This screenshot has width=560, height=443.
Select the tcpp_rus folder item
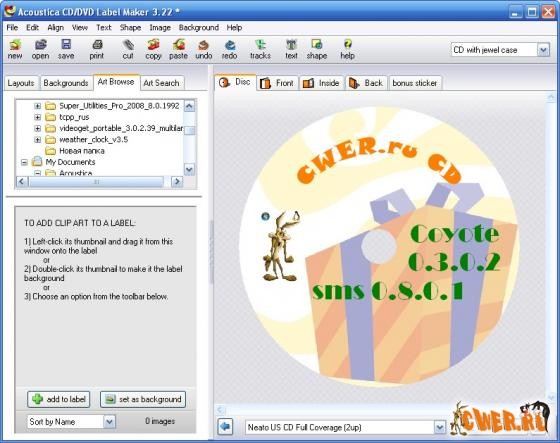tap(68, 117)
